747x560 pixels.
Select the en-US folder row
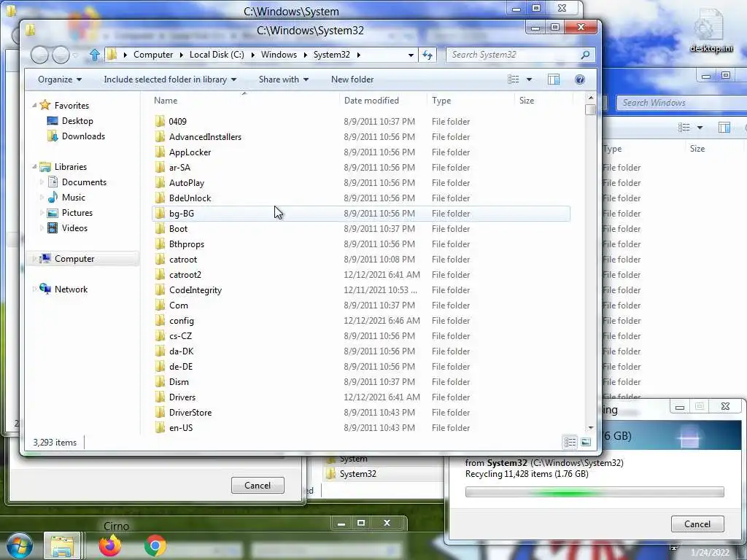click(361, 427)
